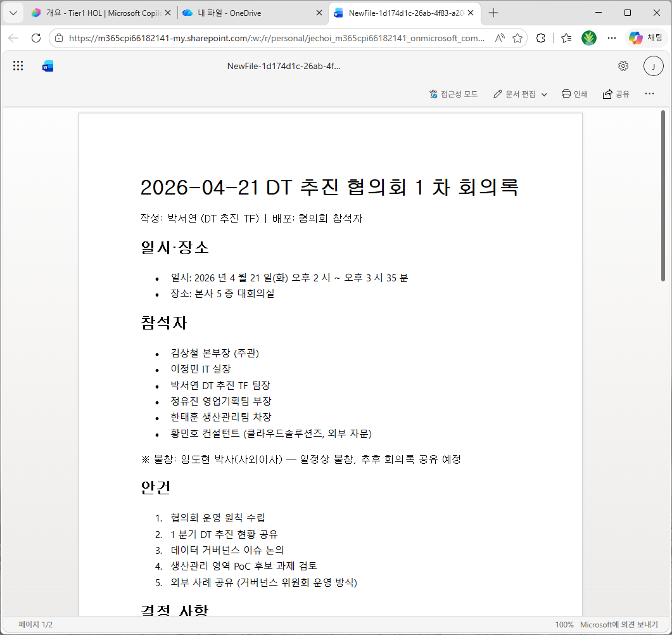Click agenda item 데이터 거버넌스 이슈 논의
The height and width of the screenshot is (635, 672).
(227, 550)
